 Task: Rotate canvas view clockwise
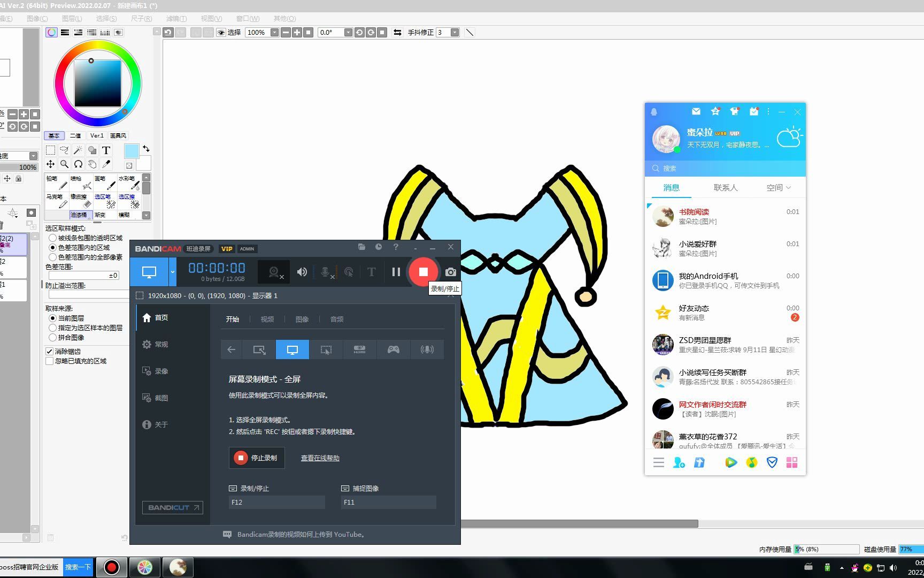371,33
